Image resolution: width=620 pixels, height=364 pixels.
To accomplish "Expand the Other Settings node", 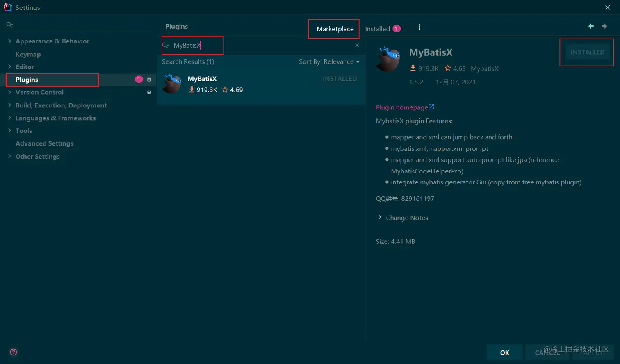I will (x=9, y=156).
